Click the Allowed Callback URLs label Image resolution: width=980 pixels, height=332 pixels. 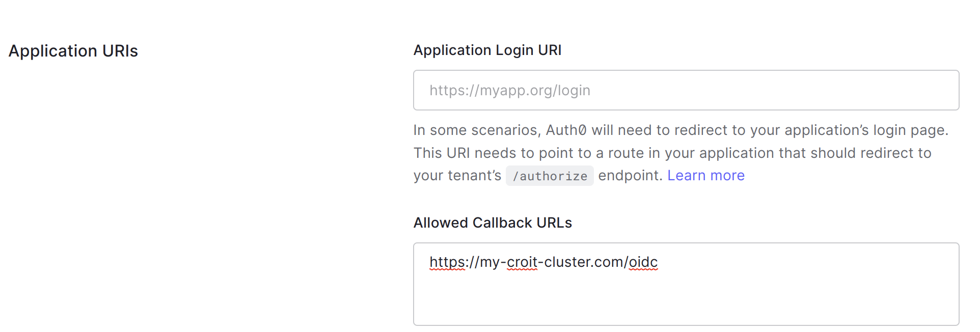point(492,223)
